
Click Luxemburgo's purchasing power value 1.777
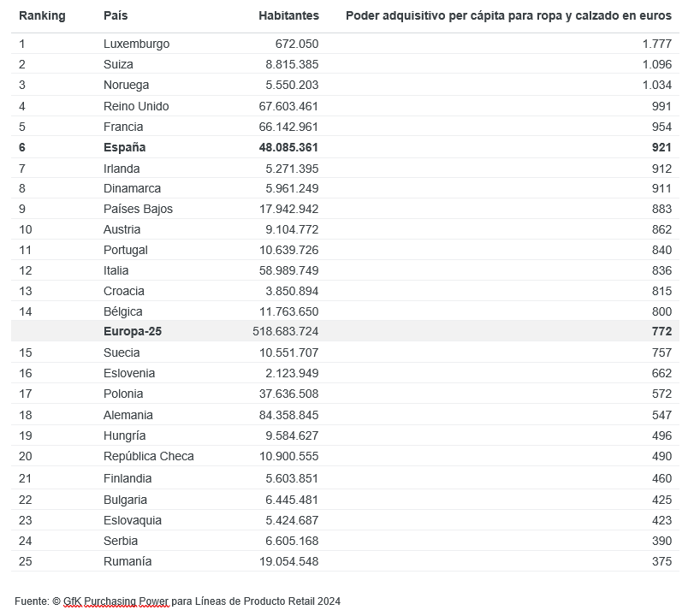[656, 44]
